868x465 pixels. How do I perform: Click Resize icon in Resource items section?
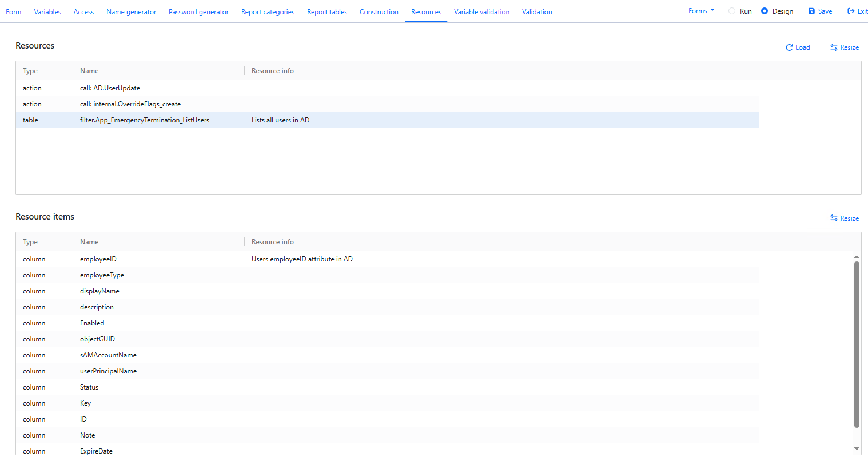[x=834, y=218]
